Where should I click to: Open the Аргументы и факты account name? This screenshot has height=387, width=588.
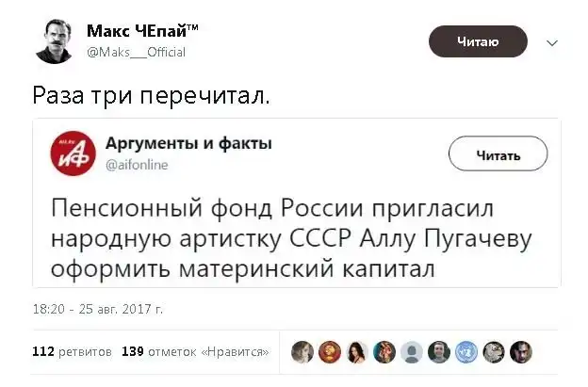point(188,143)
